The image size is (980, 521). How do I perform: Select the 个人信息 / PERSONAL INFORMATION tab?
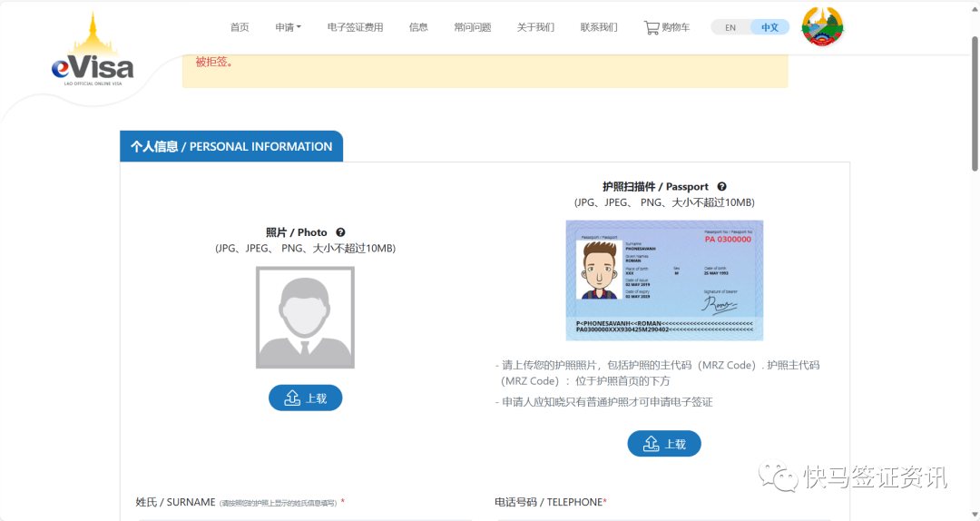coord(231,146)
